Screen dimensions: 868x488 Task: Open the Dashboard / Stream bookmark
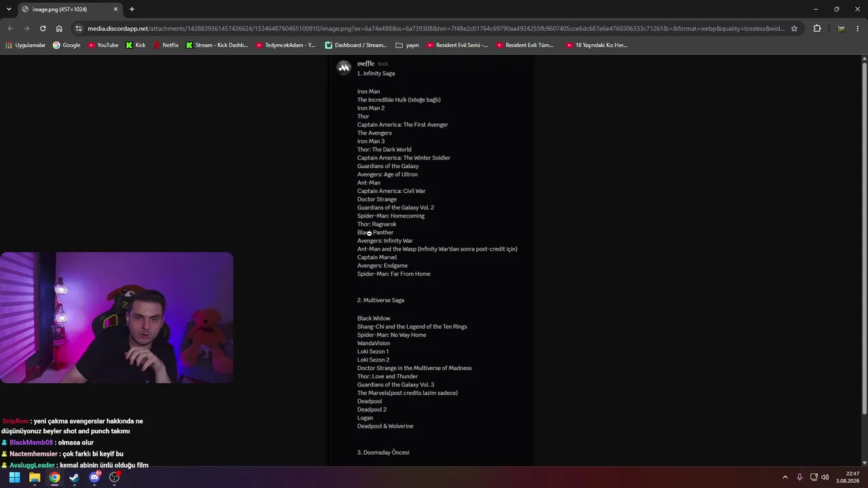(356, 45)
